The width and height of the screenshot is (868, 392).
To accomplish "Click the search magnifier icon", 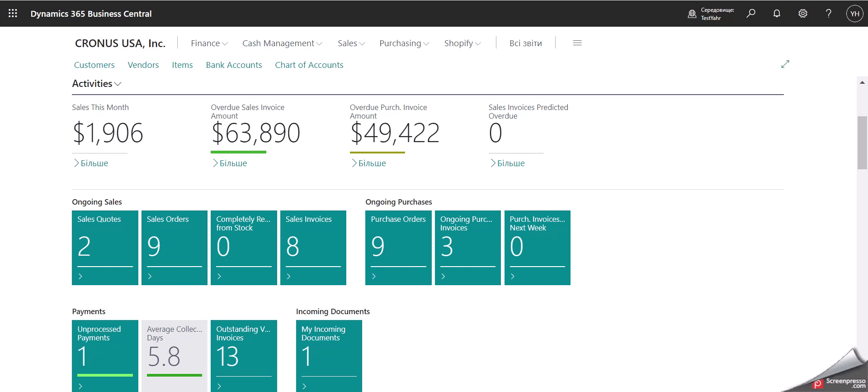I will click(751, 14).
